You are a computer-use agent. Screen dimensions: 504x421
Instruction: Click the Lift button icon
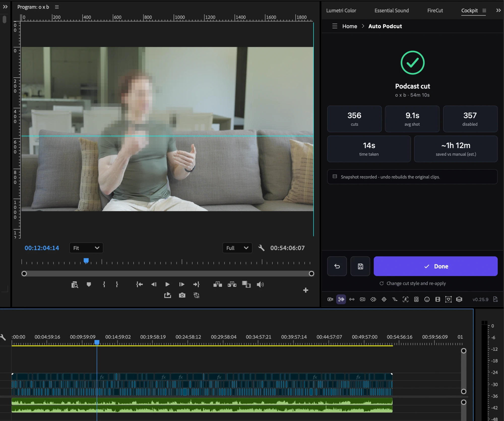coord(218,284)
